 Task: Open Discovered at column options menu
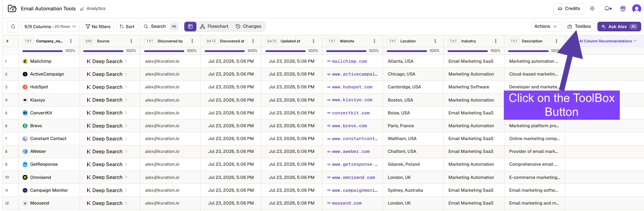253,41
